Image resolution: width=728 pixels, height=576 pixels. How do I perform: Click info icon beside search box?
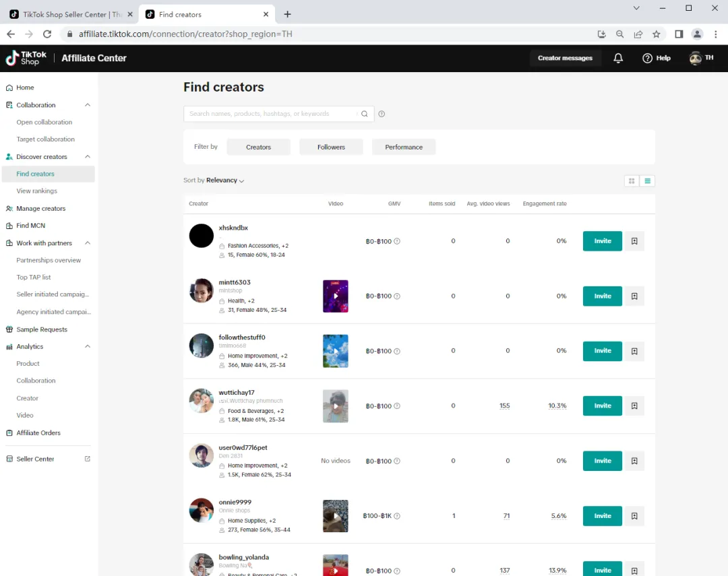pyautogui.click(x=382, y=114)
